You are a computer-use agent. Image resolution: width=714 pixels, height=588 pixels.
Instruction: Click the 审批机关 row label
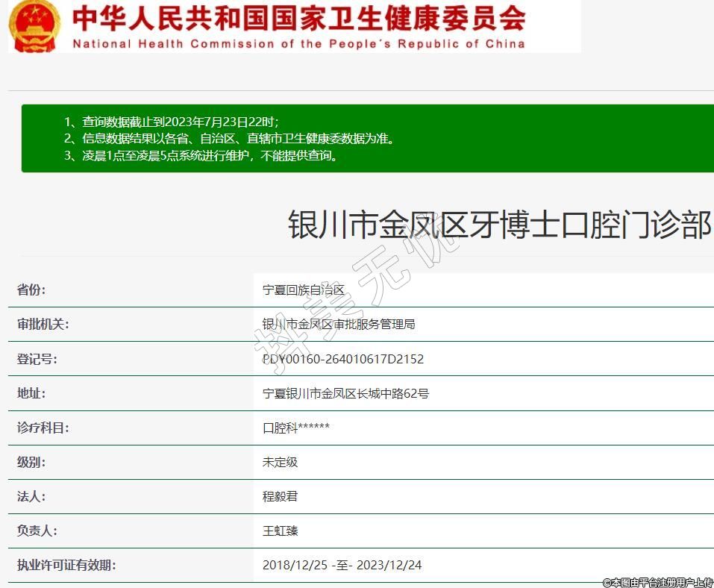(x=43, y=325)
